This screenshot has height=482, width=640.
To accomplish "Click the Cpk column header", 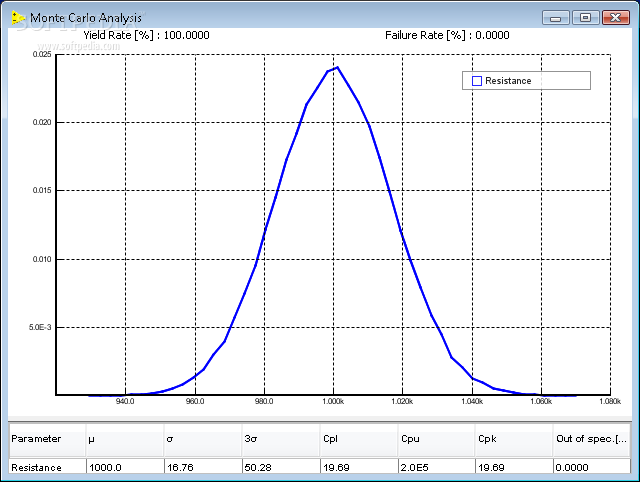I will 514,439.
